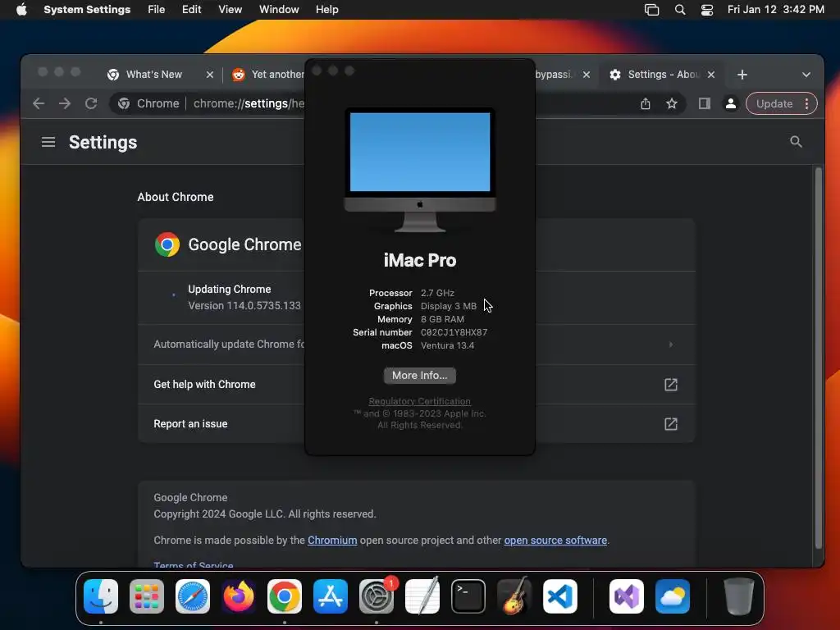Switch to Google Chrome in the Dock
Image resolution: width=840 pixels, height=630 pixels.
[285, 596]
